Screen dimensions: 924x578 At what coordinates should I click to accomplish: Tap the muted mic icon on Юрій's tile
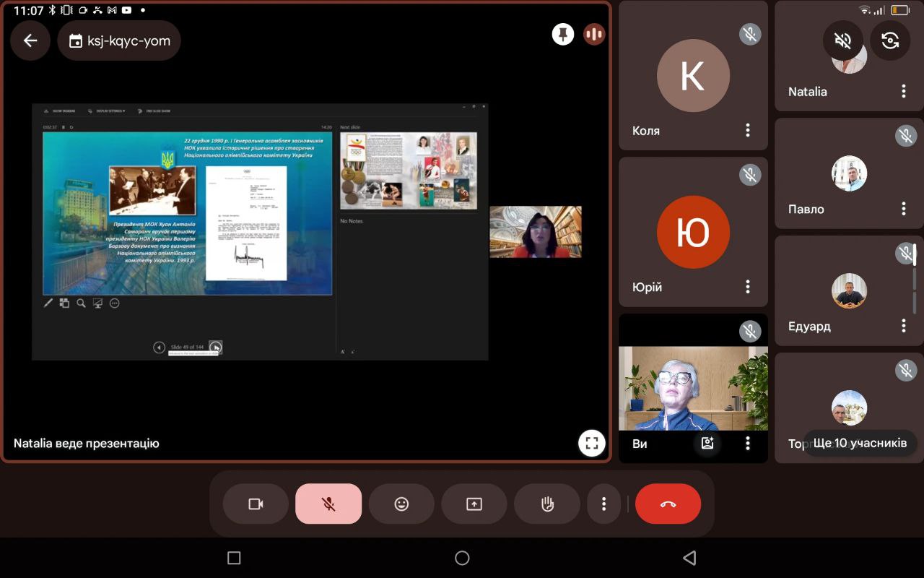[750, 174]
